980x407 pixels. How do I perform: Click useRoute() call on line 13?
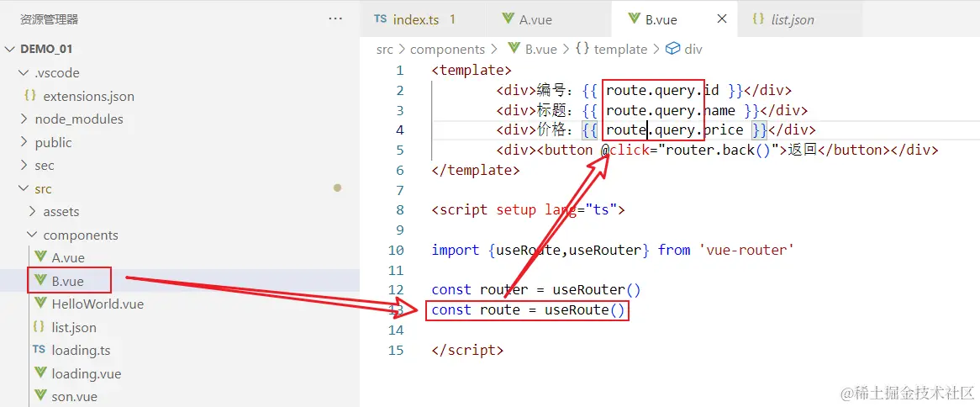pyautogui.click(x=584, y=309)
